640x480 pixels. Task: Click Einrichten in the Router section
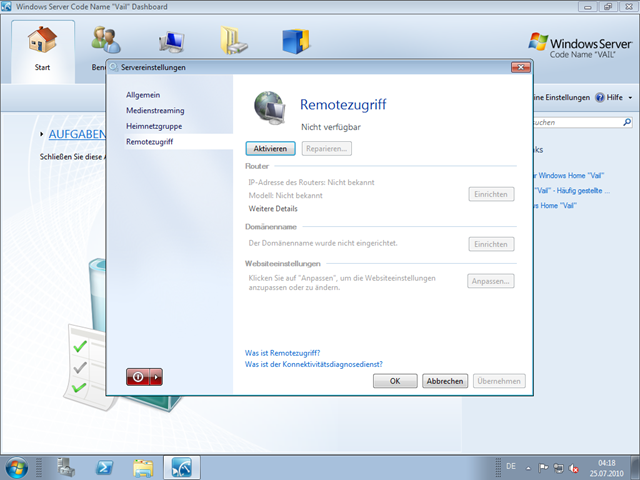pyautogui.click(x=491, y=194)
